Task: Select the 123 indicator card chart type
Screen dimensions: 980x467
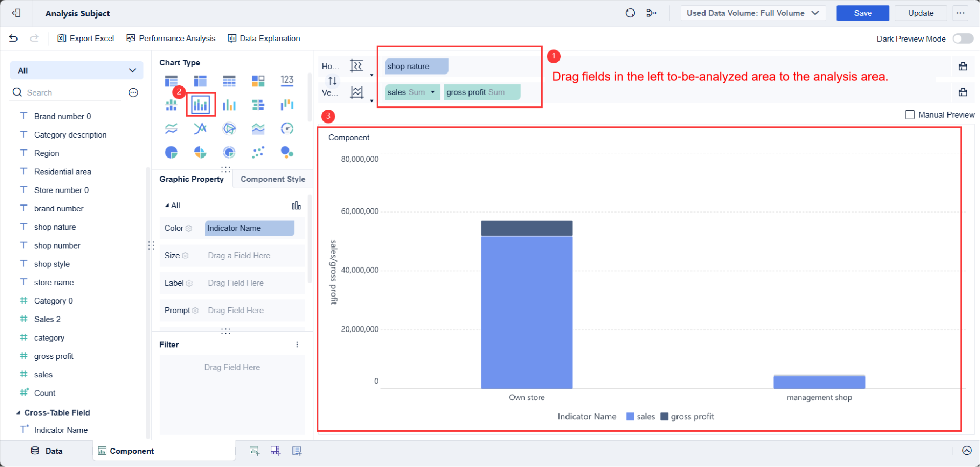Action: pyautogui.click(x=287, y=80)
